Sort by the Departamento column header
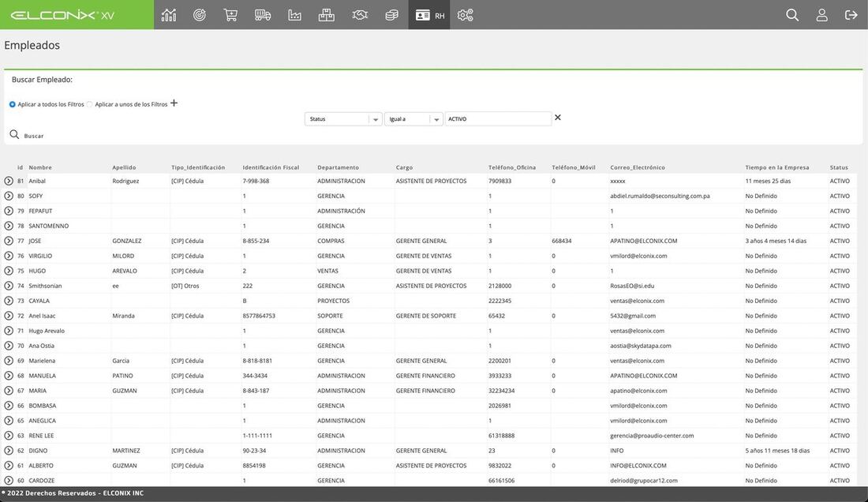 point(338,167)
